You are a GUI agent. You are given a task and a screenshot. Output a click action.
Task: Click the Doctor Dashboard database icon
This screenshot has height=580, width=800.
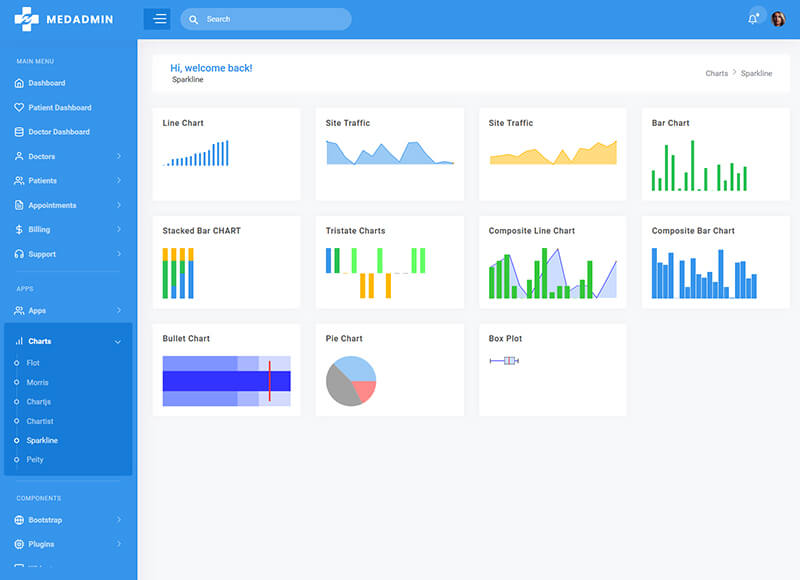[19, 132]
